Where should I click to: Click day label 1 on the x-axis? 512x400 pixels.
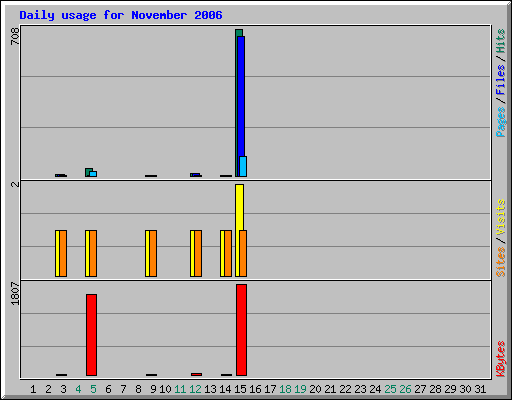(33, 389)
